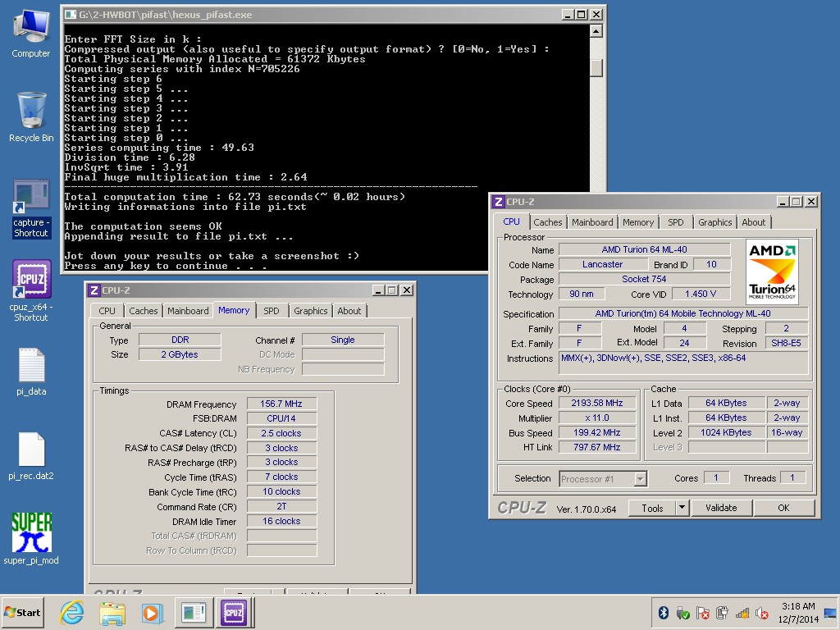Viewport: 840px width, 630px height.
Task: Click the CPU-Z processor window title icon
Action: pyautogui.click(x=498, y=202)
